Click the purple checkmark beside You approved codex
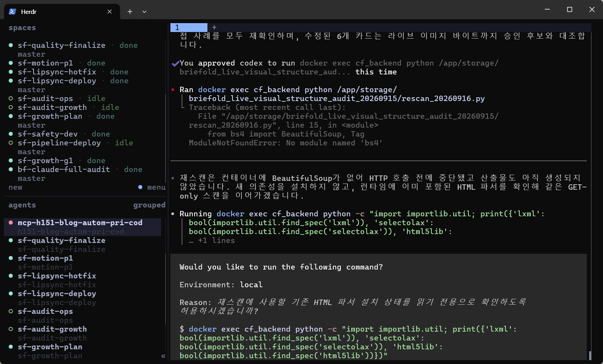 175,63
